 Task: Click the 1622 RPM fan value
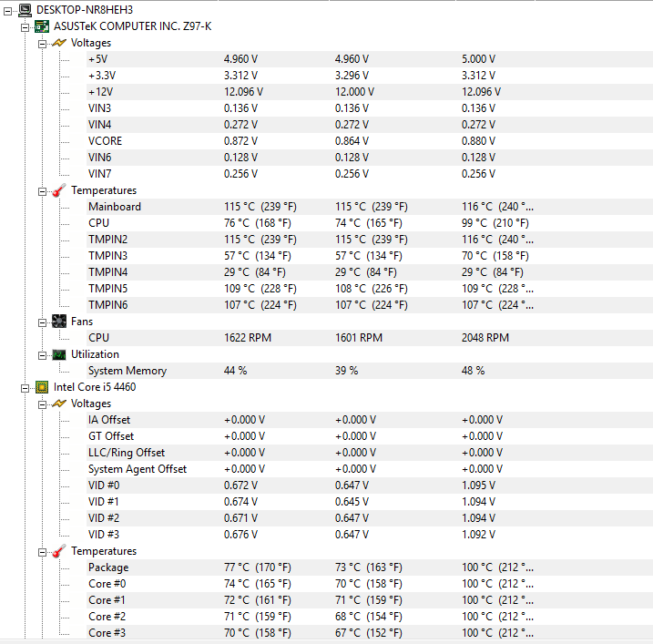(248, 338)
